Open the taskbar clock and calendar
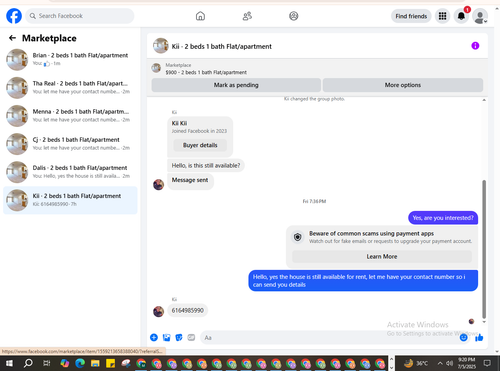Viewport: 500px width, 371px height. click(467, 363)
